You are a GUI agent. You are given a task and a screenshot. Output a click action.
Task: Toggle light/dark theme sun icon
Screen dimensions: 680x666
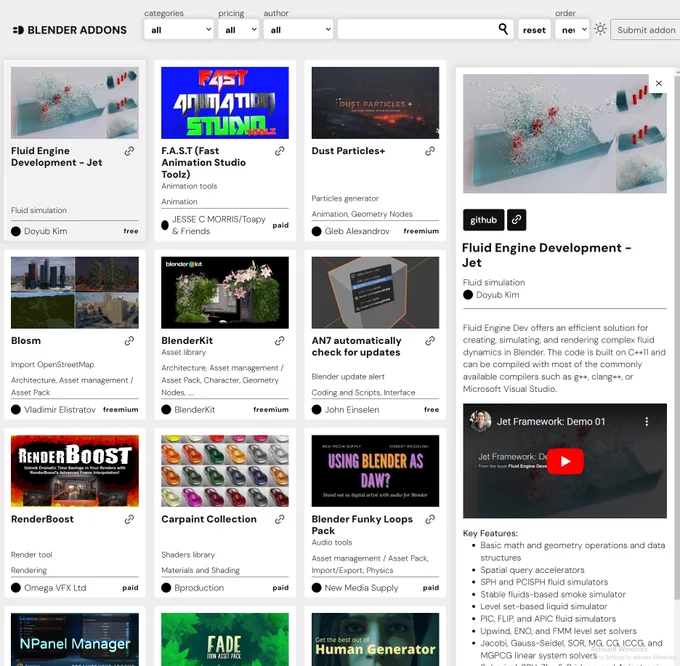click(600, 29)
